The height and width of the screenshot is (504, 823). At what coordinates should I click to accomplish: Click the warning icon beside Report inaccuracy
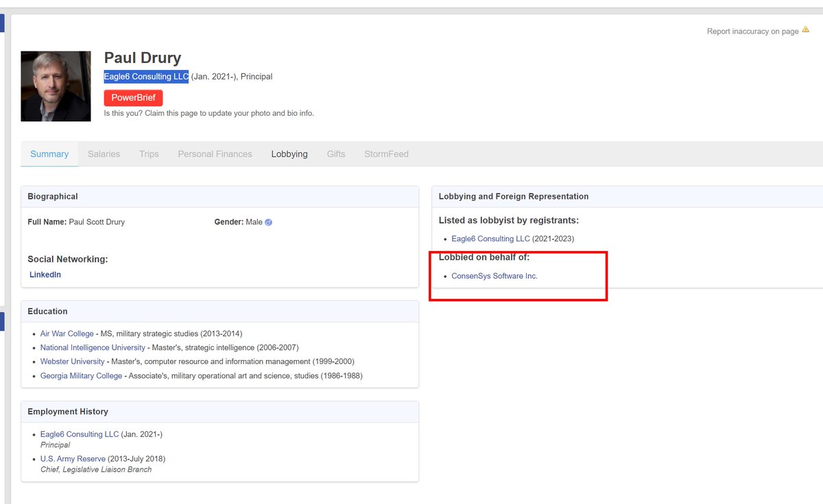coord(805,30)
